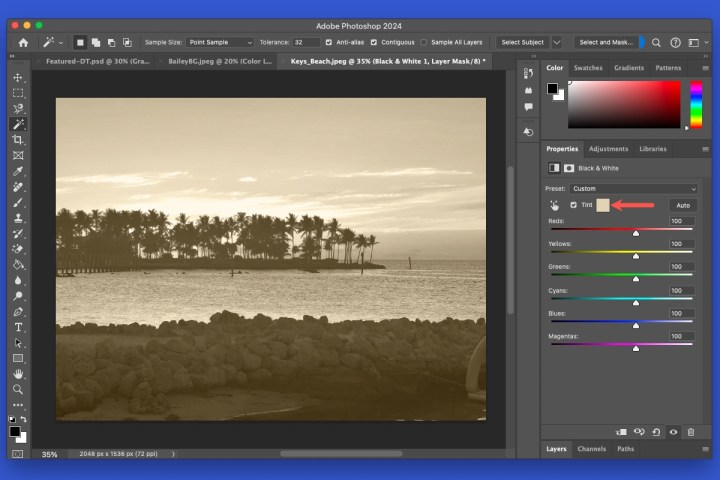Enable Sample All Layers checkbox

pos(424,43)
